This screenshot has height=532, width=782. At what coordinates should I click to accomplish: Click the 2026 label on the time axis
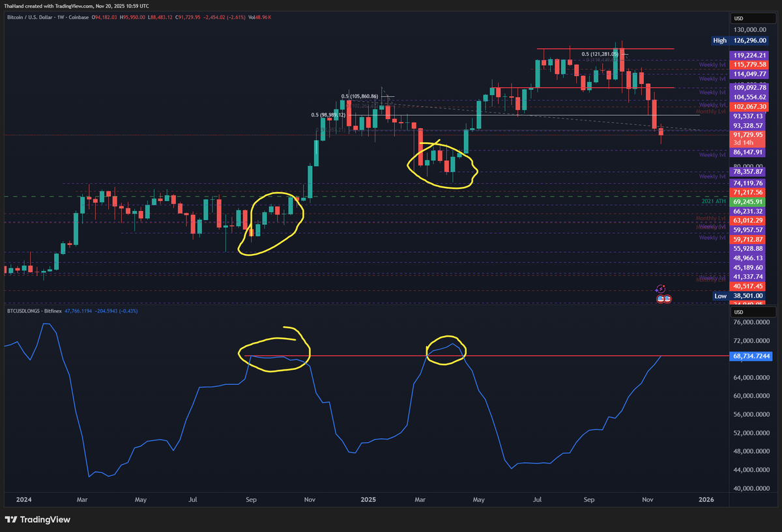(706, 500)
